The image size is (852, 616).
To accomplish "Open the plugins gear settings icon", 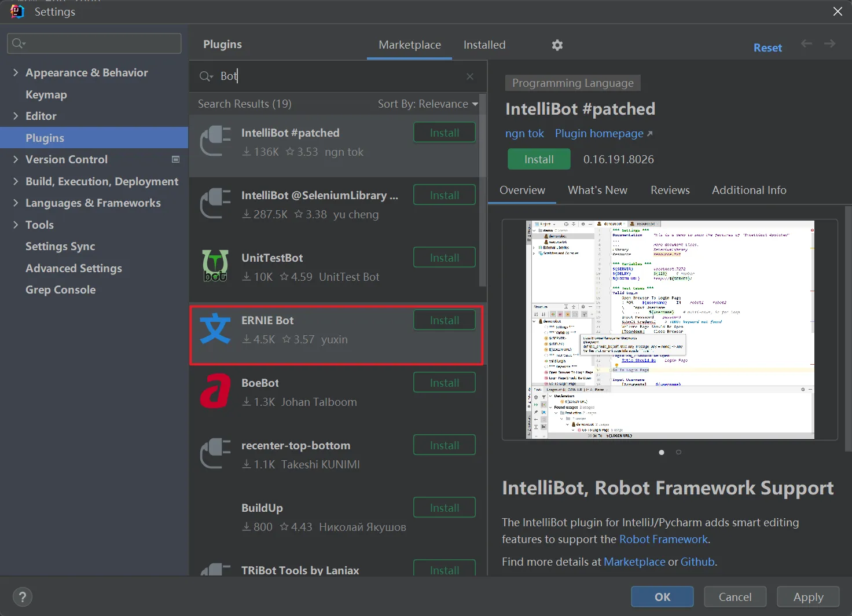I will 557,45.
